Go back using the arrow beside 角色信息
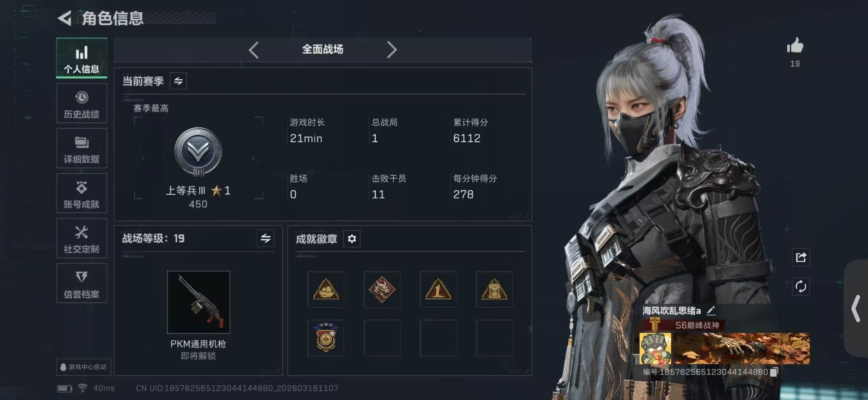 (x=65, y=18)
